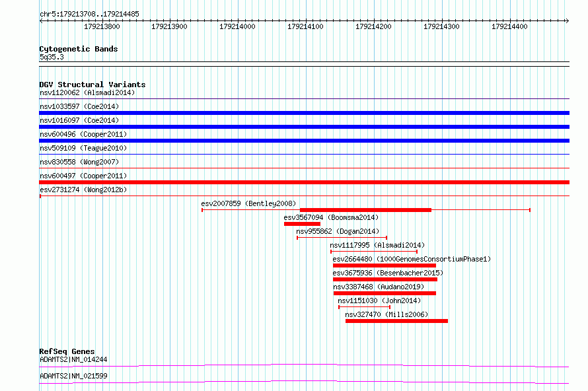Select the esv2007859 thick red bar
This screenshot has width=588, height=391.
(x=365, y=210)
